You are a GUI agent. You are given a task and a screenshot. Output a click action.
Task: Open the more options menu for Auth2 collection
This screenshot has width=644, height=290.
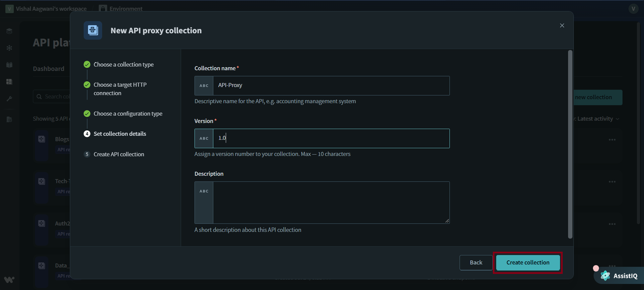pos(612,224)
